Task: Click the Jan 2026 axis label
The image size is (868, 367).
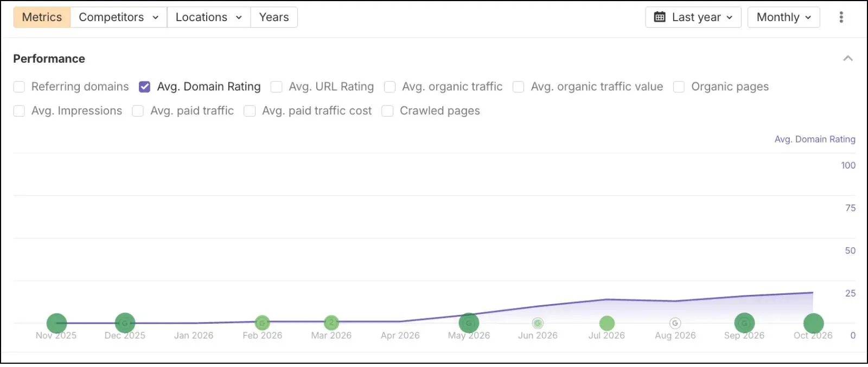Action: (x=194, y=336)
